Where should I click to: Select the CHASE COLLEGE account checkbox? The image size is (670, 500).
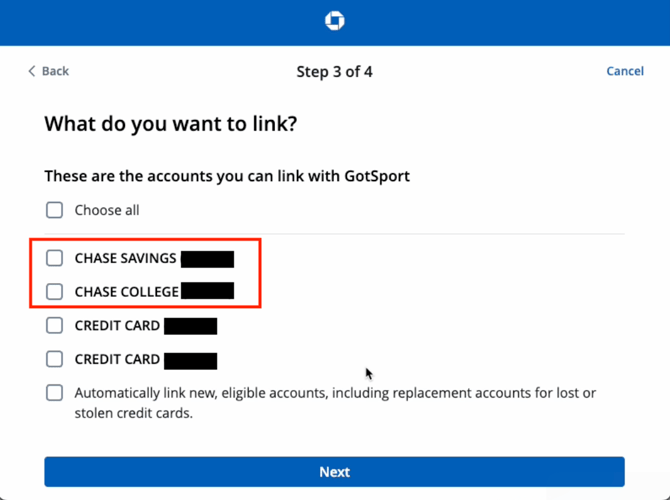tap(55, 292)
